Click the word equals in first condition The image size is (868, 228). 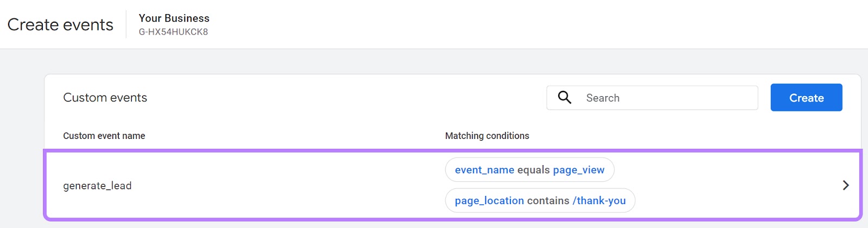pos(533,170)
